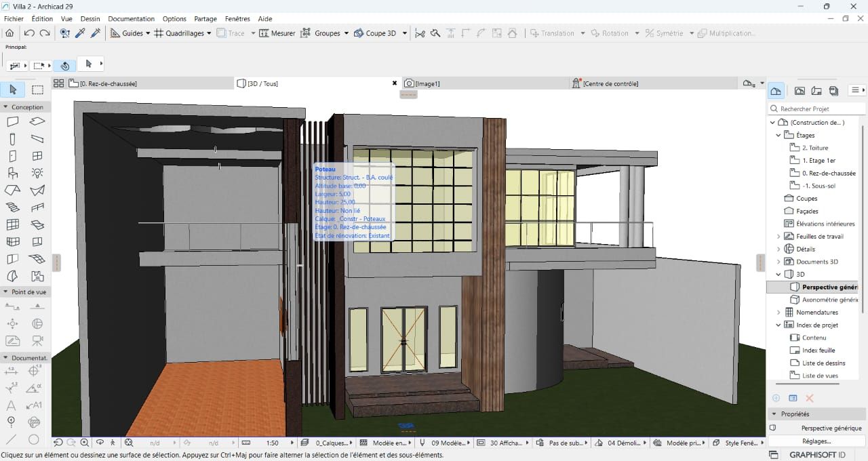Switch to the 0. Rez-de-chaussée tab

click(108, 83)
